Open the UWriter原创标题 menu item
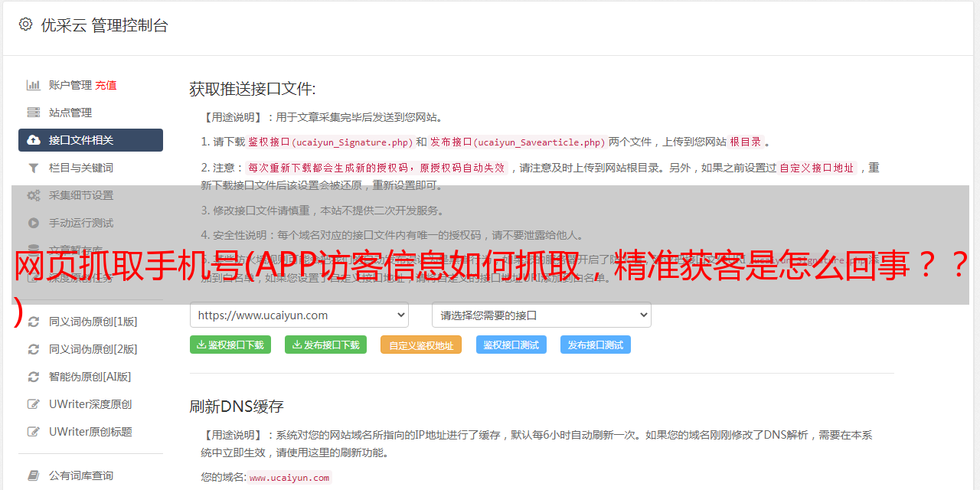Screen dimensions: 980x490 90,432
